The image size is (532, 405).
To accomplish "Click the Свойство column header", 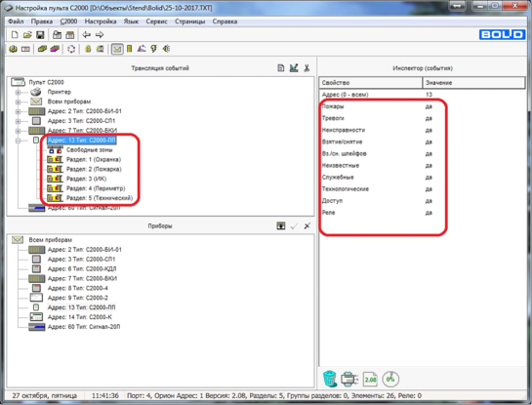I will [x=371, y=83].
